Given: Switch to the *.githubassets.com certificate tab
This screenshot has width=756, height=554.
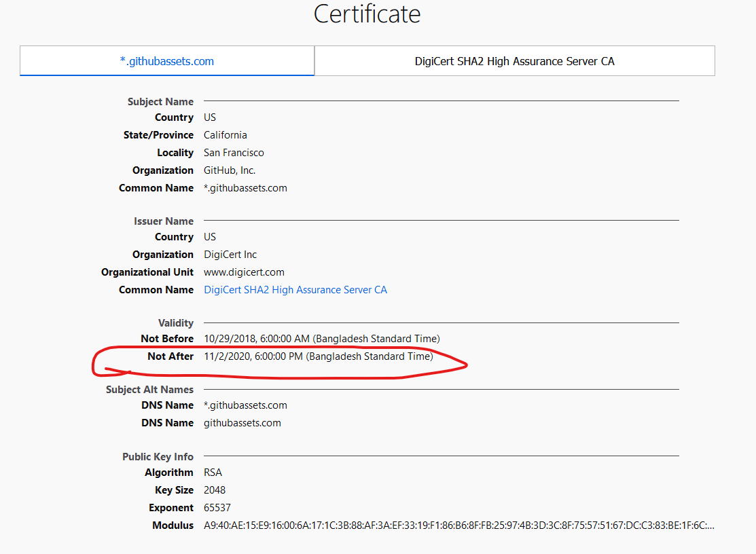Looking at the screenshot, I should pyautogui.click(x=167, y=61).
